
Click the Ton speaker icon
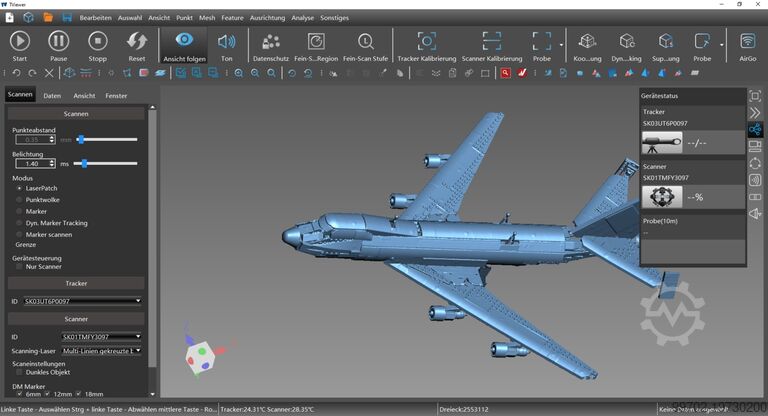pos(227,41)
